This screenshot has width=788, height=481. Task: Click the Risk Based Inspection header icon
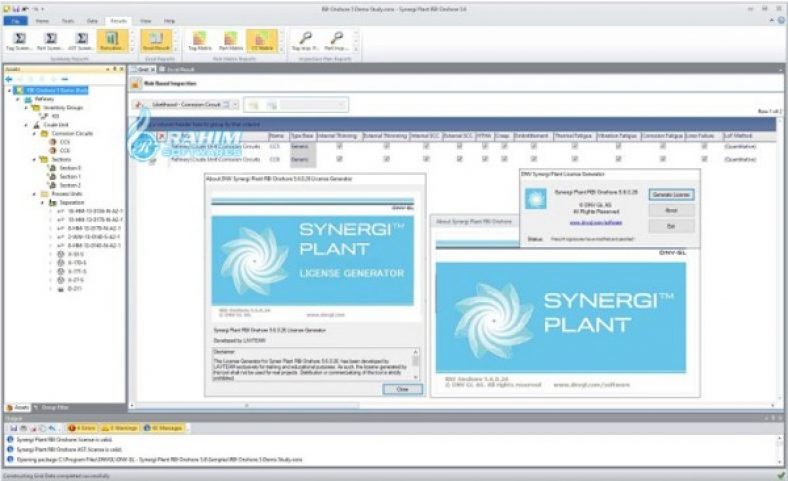click(135, 84)
